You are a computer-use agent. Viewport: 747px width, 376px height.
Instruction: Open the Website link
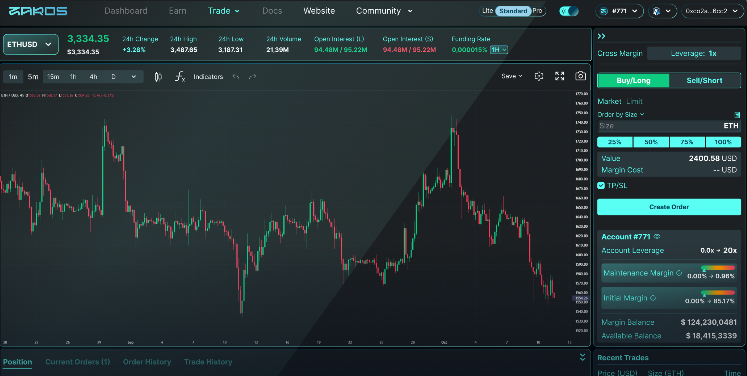point(319,11)
